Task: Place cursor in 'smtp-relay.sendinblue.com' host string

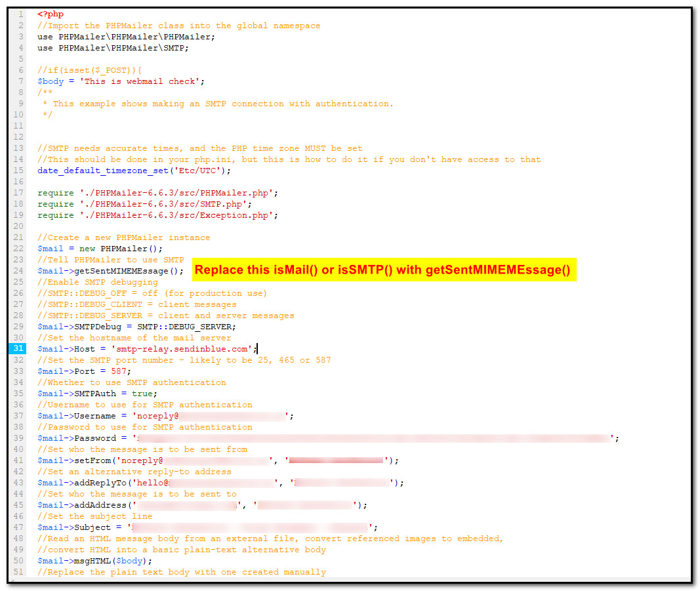Action: point(181,349)
